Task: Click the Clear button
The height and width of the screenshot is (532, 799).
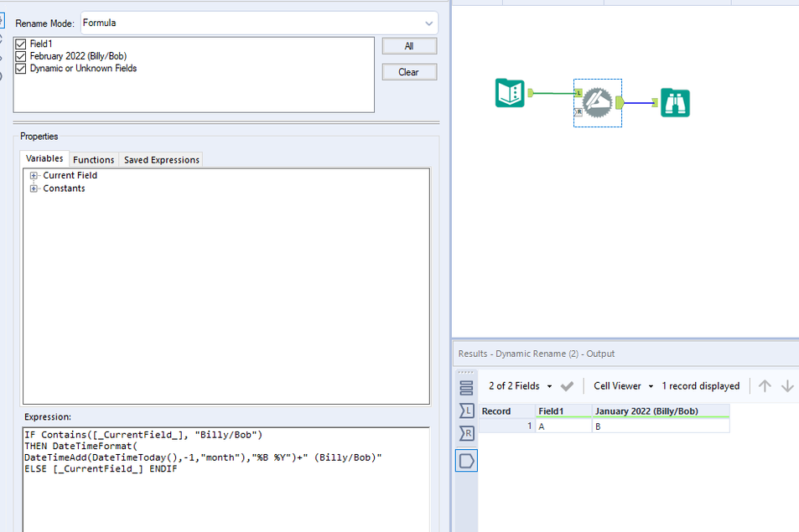Action: (x=409, y=72)
